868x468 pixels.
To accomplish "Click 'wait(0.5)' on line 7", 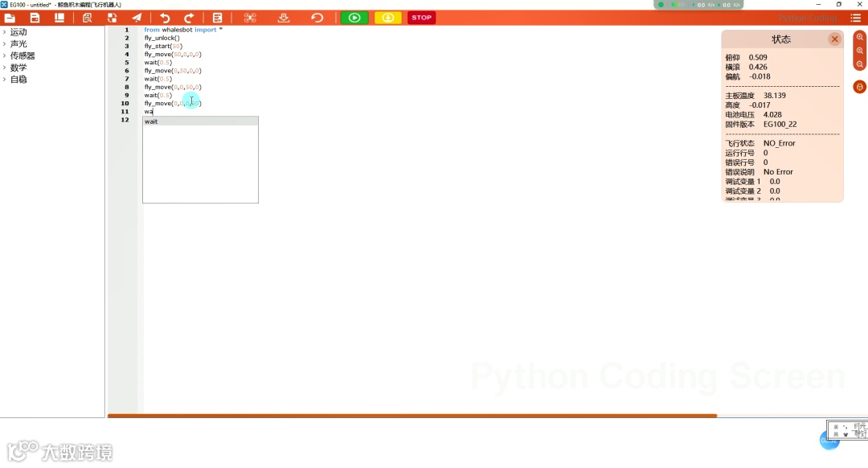I will (x=158, y=79).
